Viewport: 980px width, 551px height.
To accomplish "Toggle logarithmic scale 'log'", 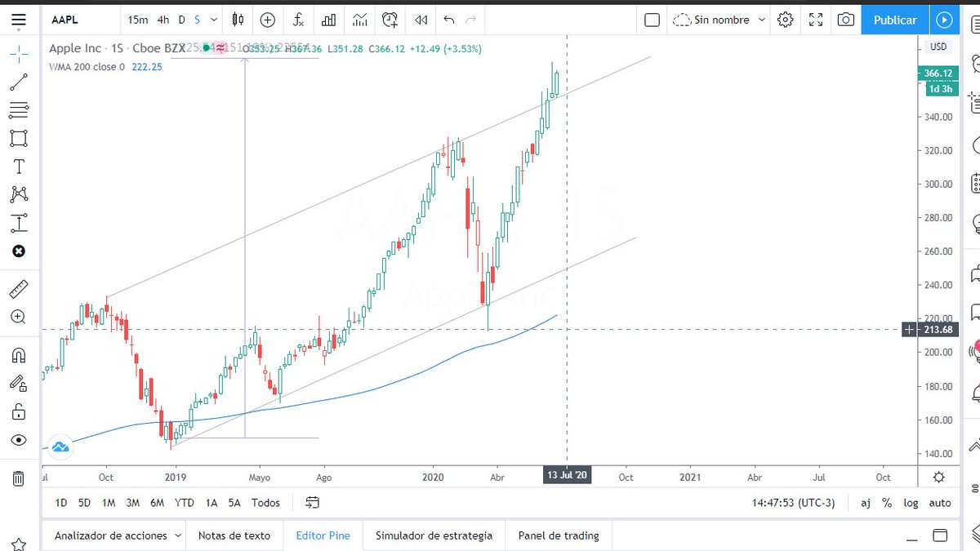I will 911,503.
